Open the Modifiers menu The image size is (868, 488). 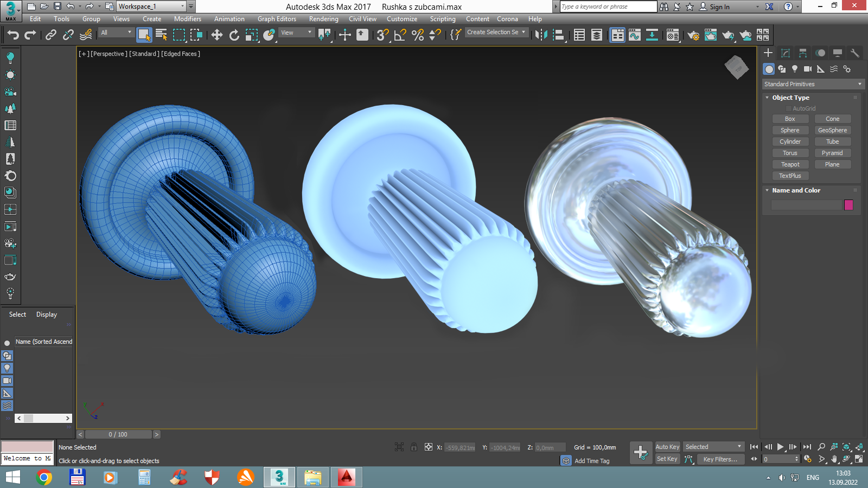188,19
